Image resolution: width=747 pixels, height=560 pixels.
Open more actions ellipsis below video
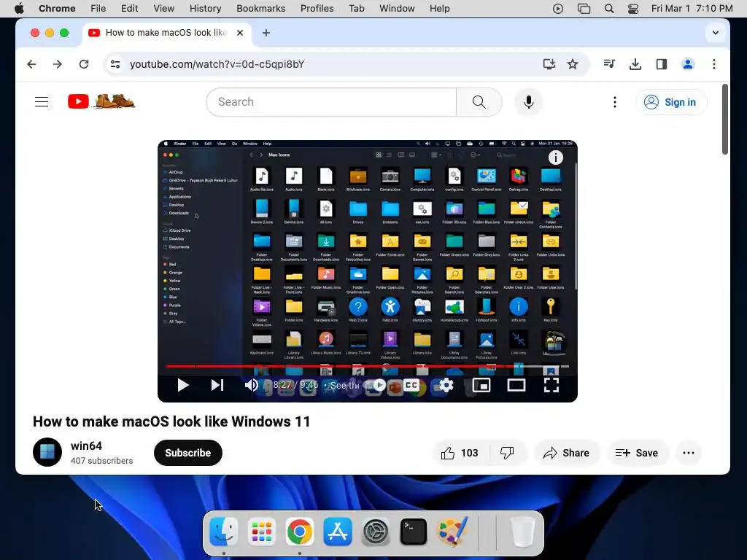[x=689, y=453]
